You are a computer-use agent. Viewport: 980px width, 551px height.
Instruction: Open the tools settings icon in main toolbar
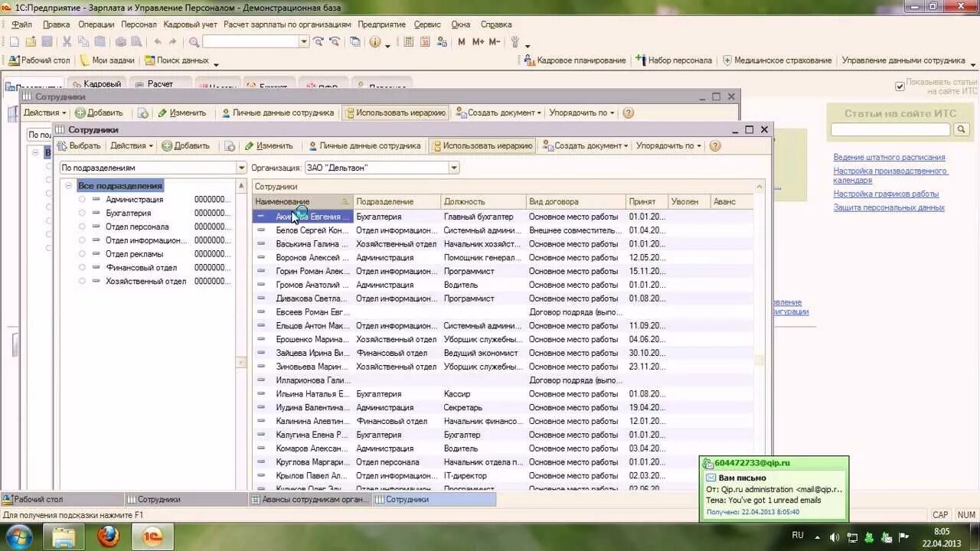pos(515,42)
